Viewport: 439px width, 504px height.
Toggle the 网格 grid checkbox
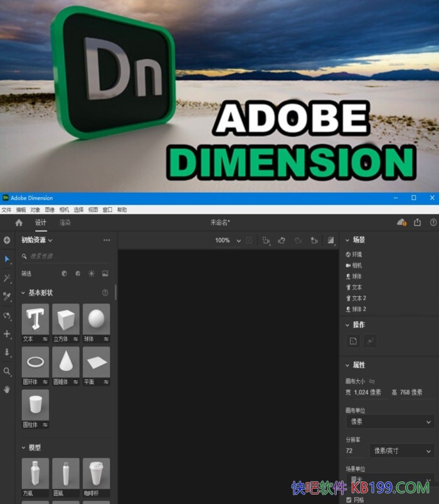349,500
